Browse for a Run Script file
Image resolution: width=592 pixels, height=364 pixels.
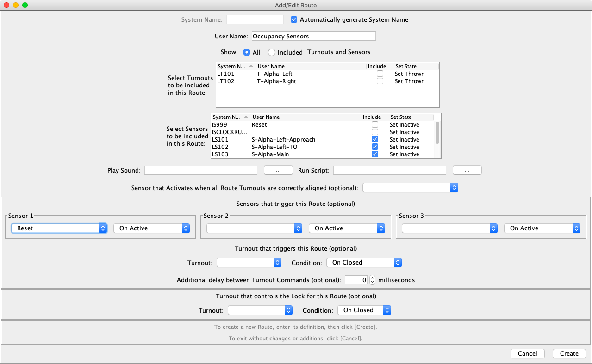[x=467, y=170]
